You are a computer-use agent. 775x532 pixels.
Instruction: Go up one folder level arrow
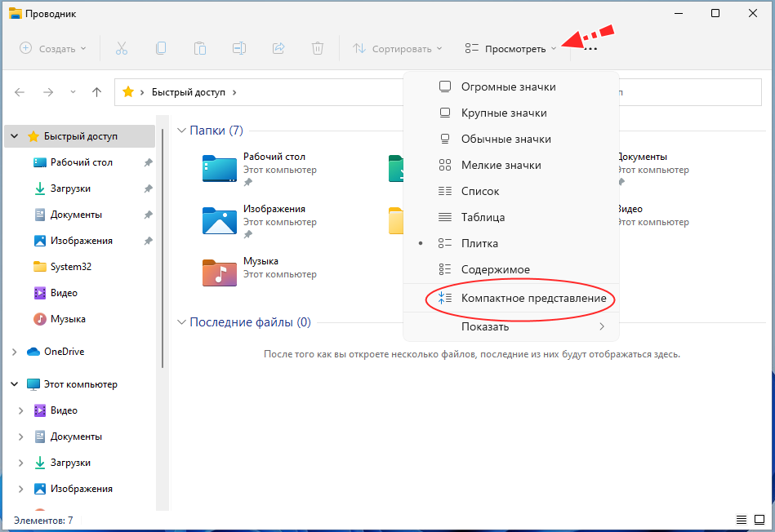(x=96, y=92)
